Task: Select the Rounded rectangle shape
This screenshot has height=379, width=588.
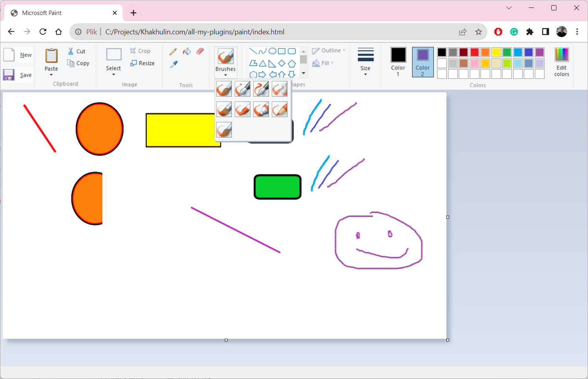Action: [292, 51]
